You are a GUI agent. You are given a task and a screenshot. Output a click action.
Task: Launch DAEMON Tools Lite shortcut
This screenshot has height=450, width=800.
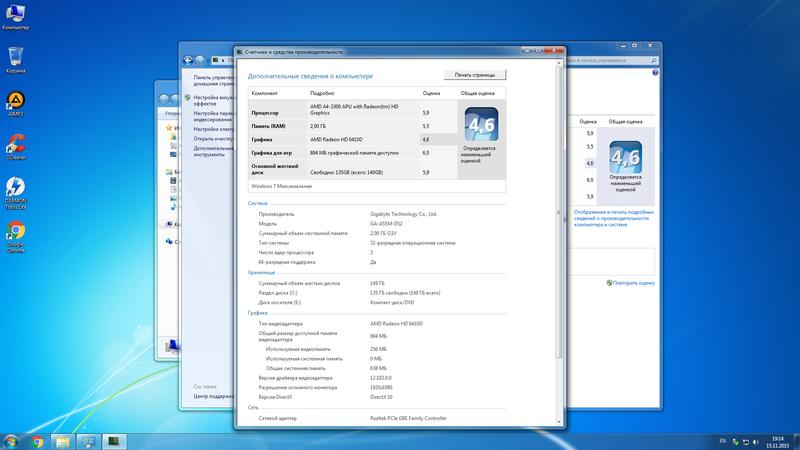[15, 193]
